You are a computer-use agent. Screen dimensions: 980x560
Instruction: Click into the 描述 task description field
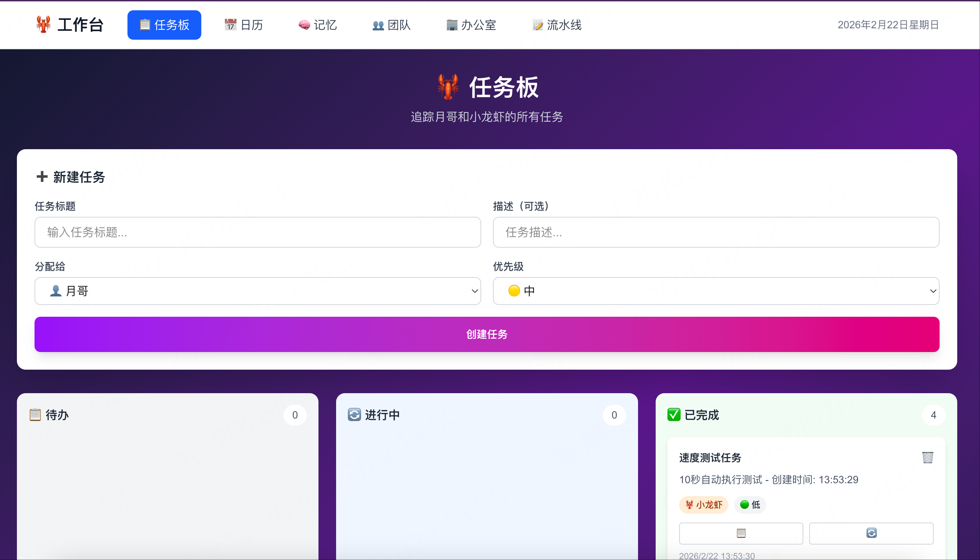(x=716, y=232)
